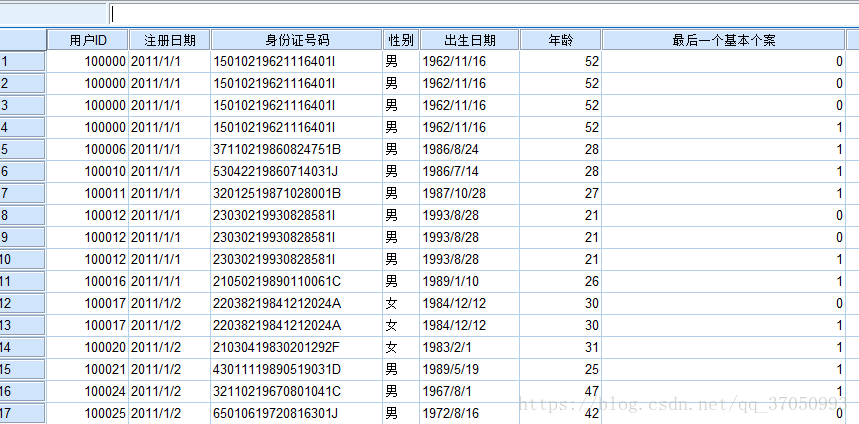This screenshot has height=424, width=859.
Task: Click registration date 2011/1/2 in row 14
Action: 170,347
